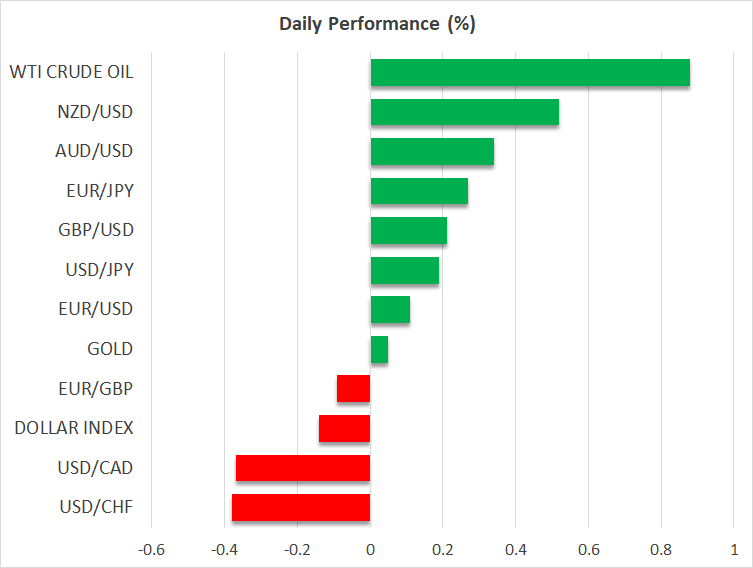Select the red USD/CAD bar
Image resolution: width=753 pixels, height=568 pixels.
pyautogui.click(x=303, y=468)
